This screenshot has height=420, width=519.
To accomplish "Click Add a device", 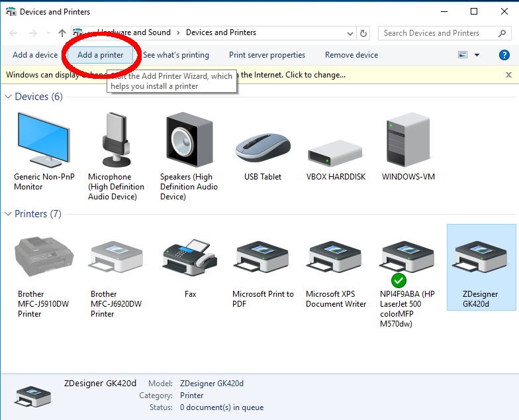I will tap(35, 55).
